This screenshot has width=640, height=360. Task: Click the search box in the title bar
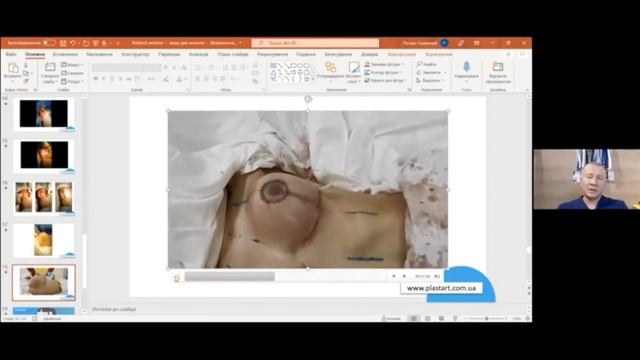click(315, 43)
